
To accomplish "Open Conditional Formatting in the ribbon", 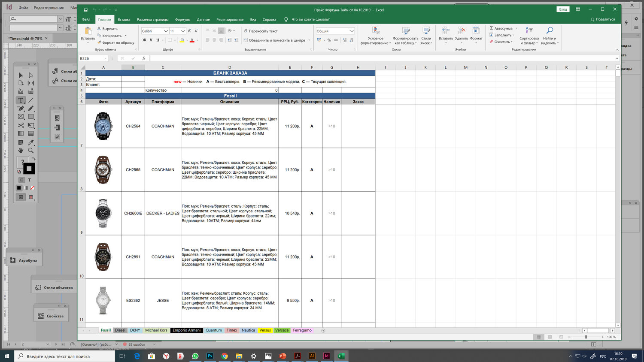I will (x=376, y=30).
